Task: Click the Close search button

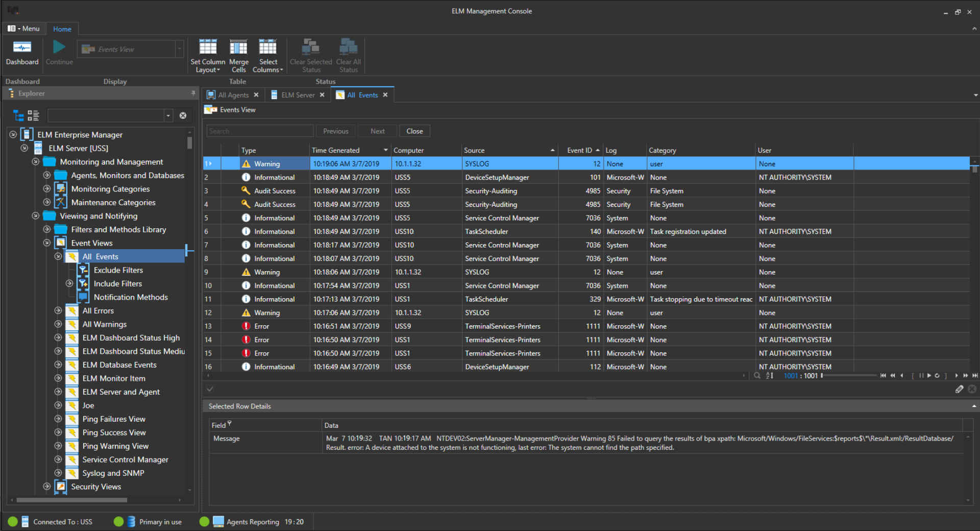Action: pos(414,131)
